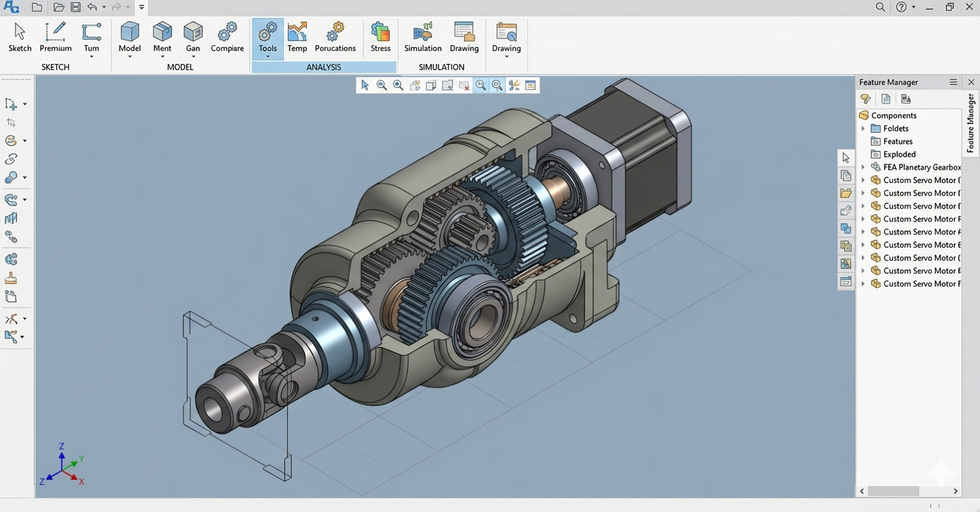
Task: Click the filter icon in Feature Manager
Action: click(x=865, y=99)
